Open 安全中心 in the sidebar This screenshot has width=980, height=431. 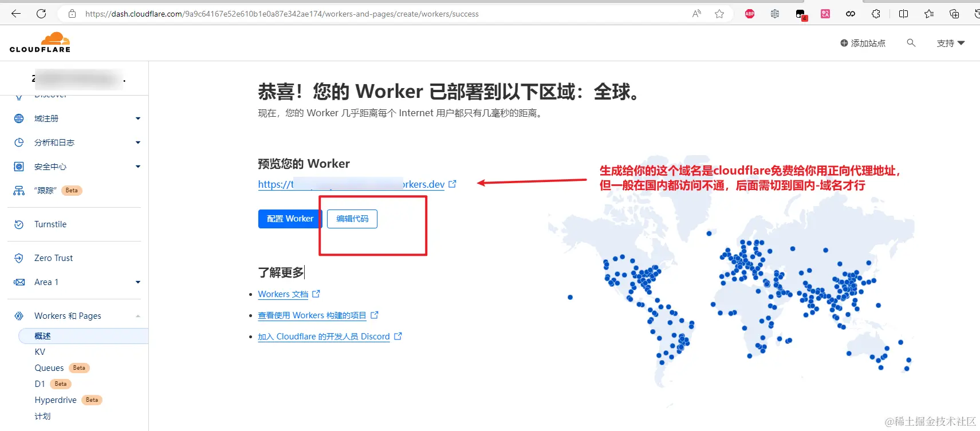pos(50,167)
